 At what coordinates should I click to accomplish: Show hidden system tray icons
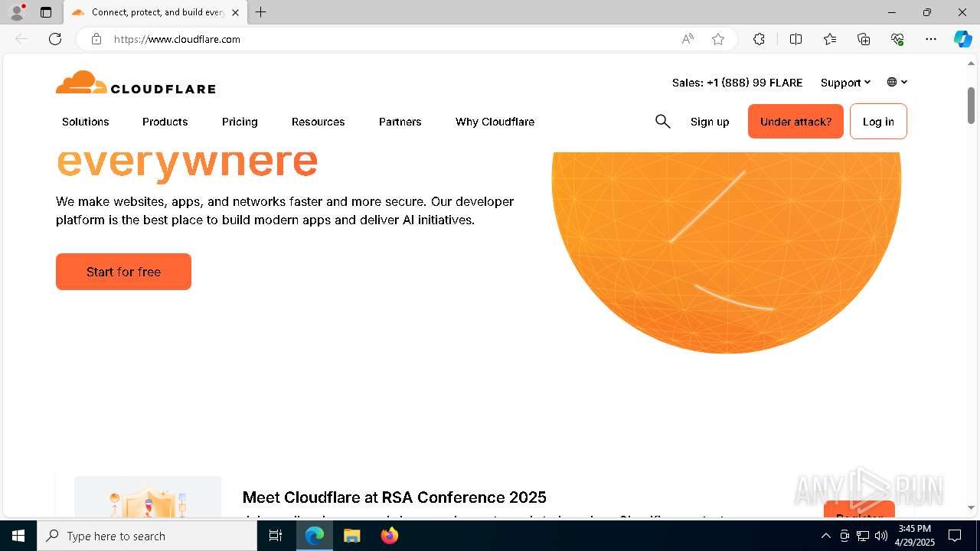click(825, 536)
